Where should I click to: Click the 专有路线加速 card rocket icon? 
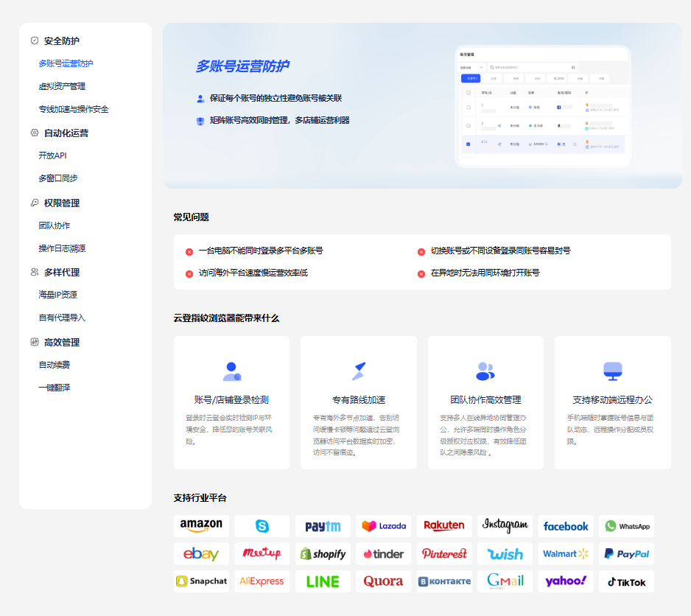pyautogui.click(x=359, y=371)
